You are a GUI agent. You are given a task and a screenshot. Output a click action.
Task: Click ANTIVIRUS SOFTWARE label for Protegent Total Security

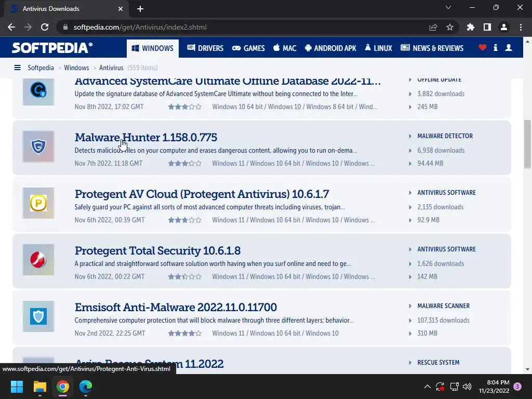click(446, 249)
